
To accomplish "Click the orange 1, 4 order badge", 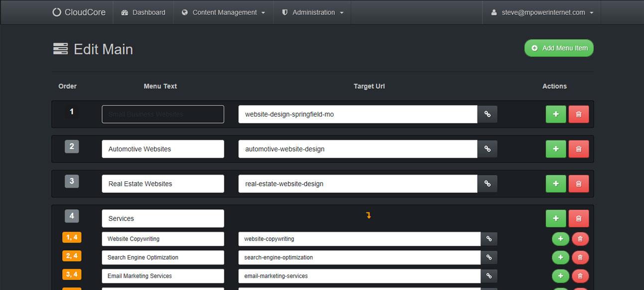I will [x=72, y=237].
